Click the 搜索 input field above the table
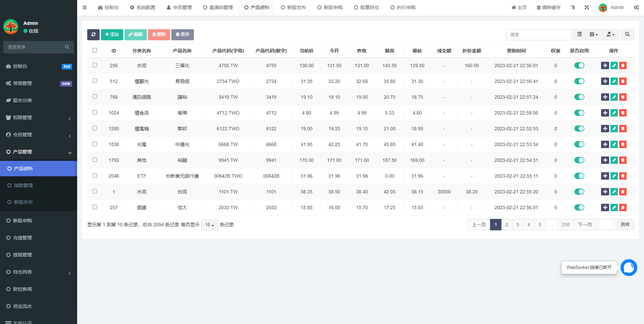 538,35
